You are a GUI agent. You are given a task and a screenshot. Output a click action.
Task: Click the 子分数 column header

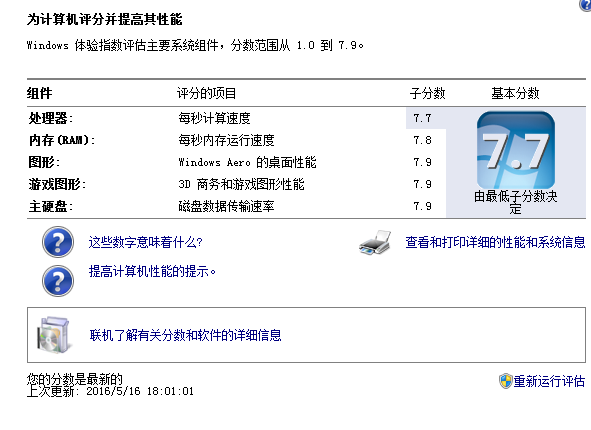click(427, 93)
